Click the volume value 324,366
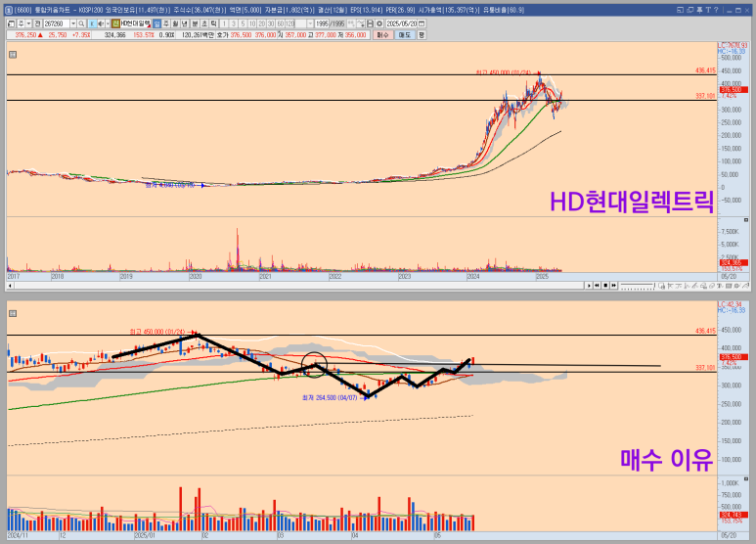This screenshot has width=756, height=544. coord(114,34)
